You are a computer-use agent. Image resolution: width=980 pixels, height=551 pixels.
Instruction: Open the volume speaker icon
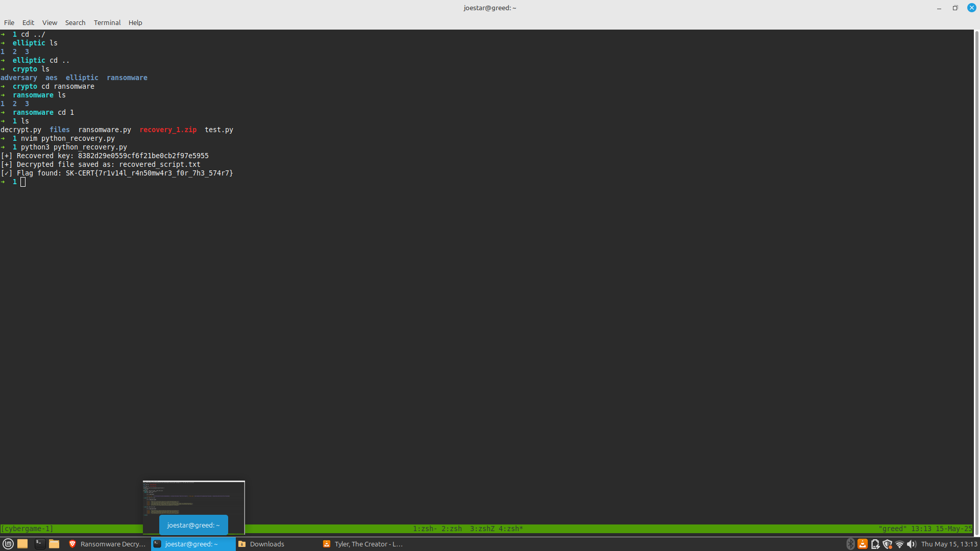912,544
